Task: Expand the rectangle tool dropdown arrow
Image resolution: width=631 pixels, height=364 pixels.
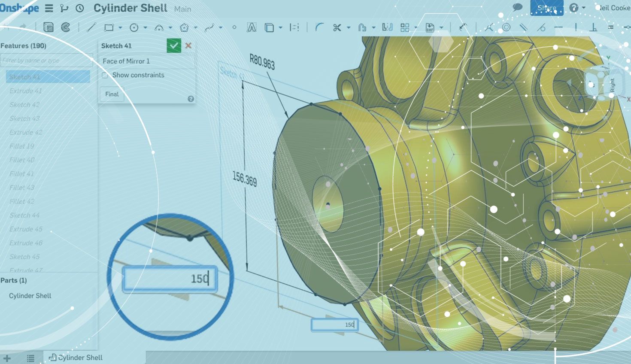Action: (120, 28)
